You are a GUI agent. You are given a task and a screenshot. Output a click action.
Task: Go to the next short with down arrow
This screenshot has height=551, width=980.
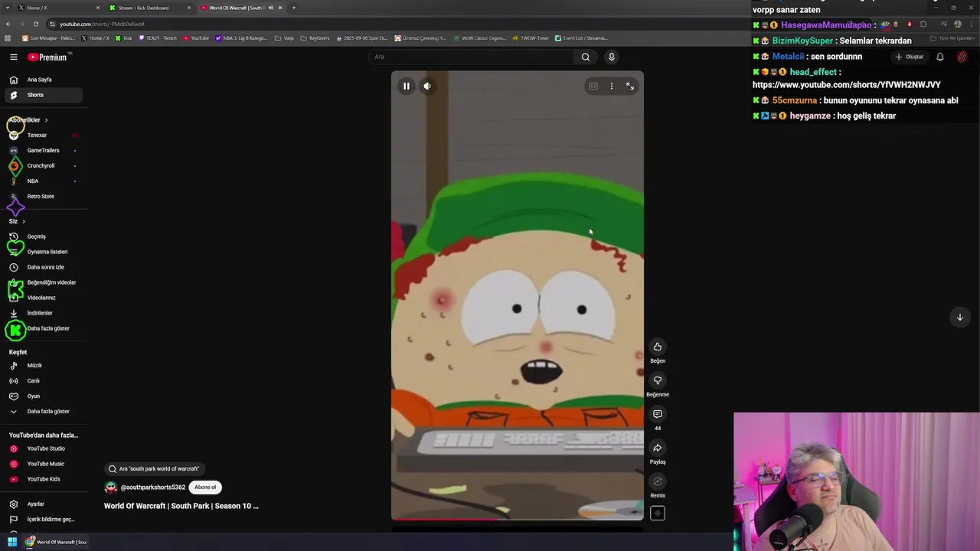(x=959, y=317)
